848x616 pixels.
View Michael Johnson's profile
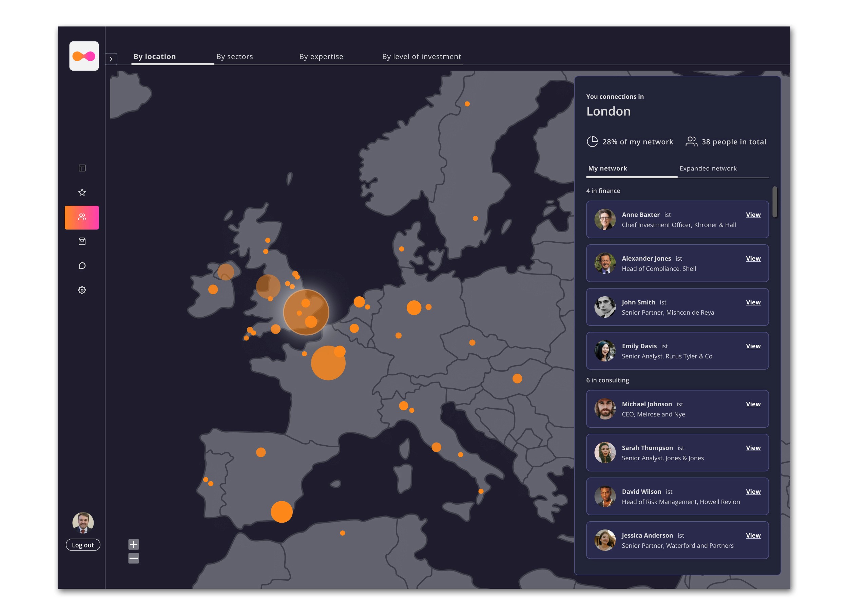753,404
